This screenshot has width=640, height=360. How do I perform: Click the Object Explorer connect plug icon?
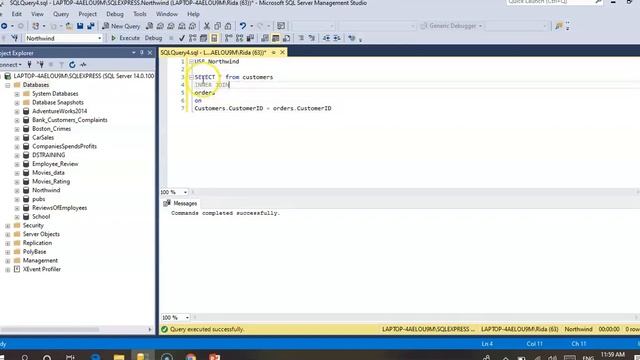[29, 64]
